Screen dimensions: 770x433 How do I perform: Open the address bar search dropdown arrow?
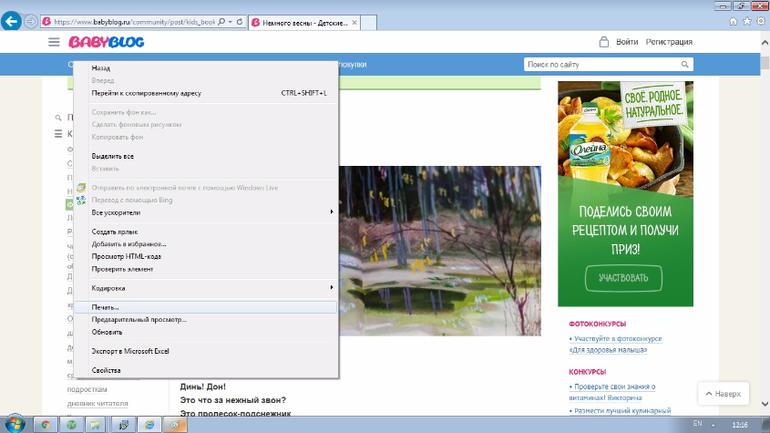229,22
